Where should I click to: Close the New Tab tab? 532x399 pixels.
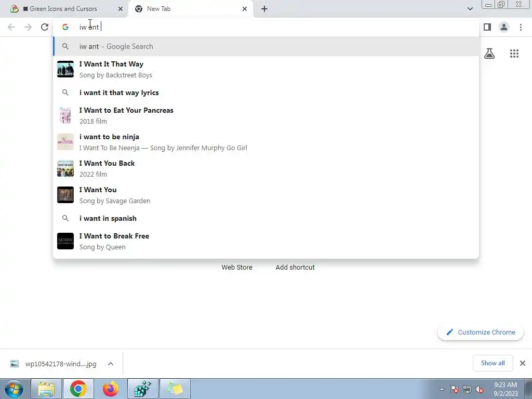[245, 9]
